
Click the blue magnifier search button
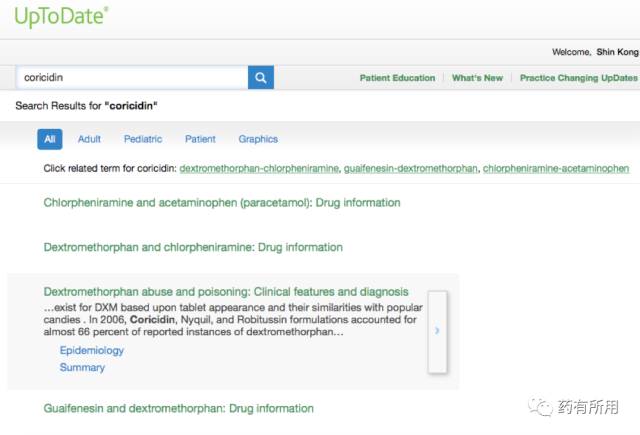(261, 78)
